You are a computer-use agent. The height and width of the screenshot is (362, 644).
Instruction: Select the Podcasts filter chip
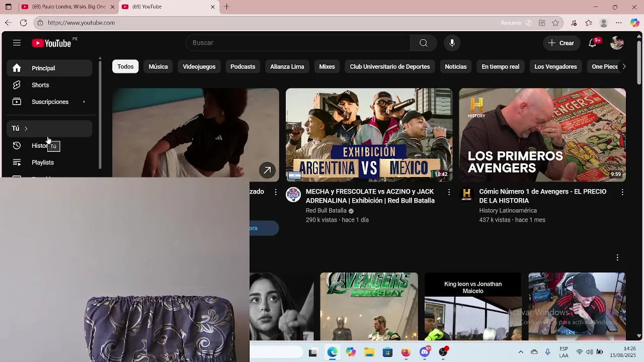243,66
